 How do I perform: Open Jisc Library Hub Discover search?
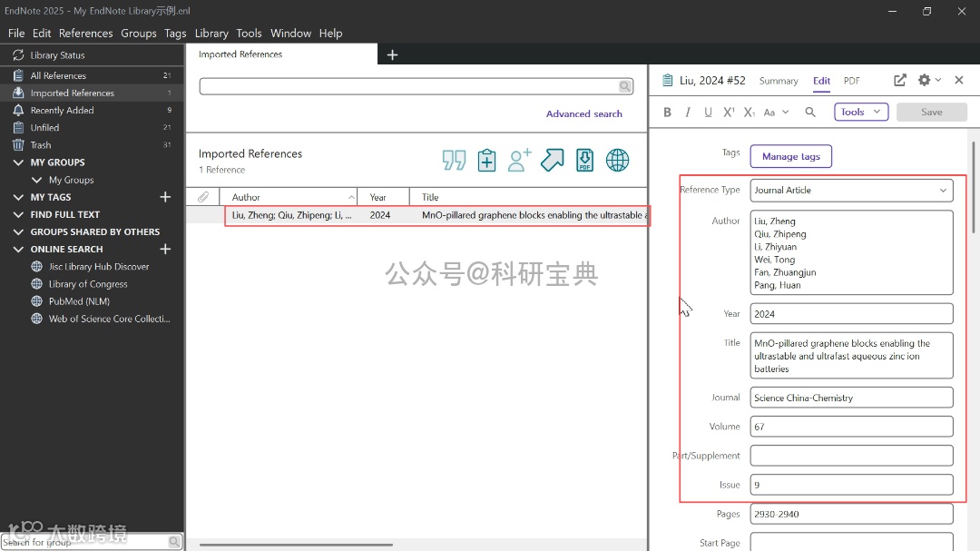point(99,267)
